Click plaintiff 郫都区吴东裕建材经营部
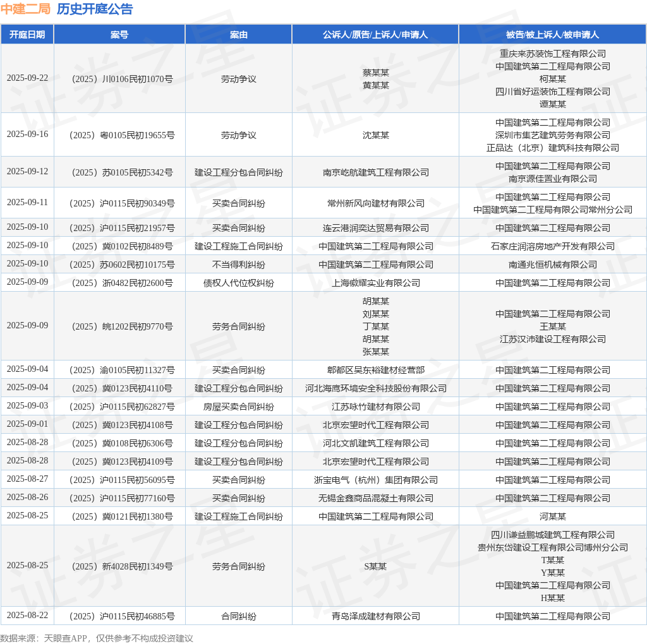This screenshot has height=644, width=647. [376, 370]
